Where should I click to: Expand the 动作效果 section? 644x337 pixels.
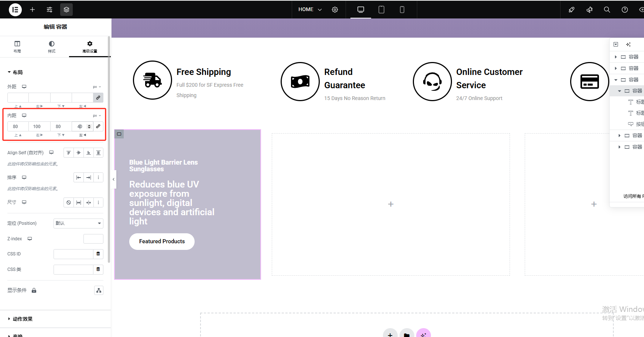(x=23, y=319)
